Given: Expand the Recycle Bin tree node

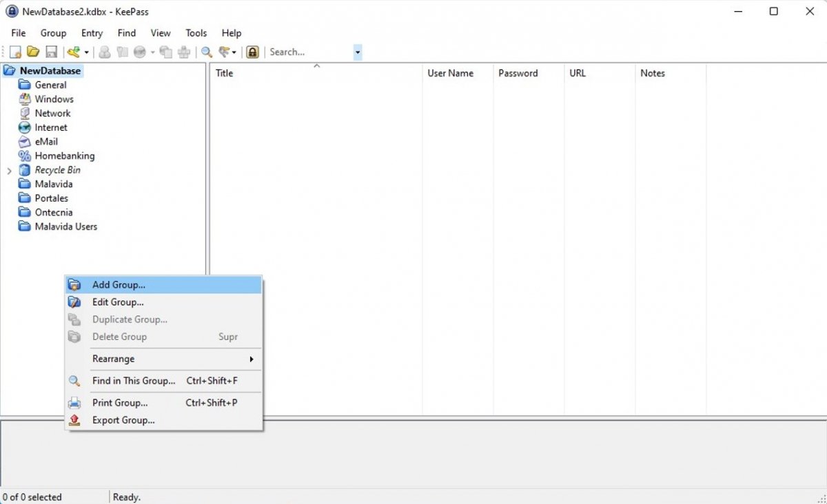Looking at the screenshot, I should pos(9,170).
